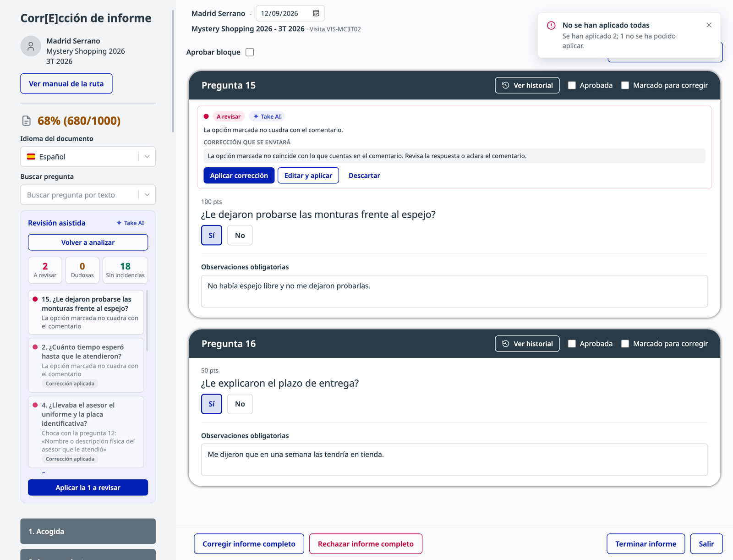Screen dimensions: 733x560
Task: Select 'No' for the delivery deadline question
Action: pos(240,404)
